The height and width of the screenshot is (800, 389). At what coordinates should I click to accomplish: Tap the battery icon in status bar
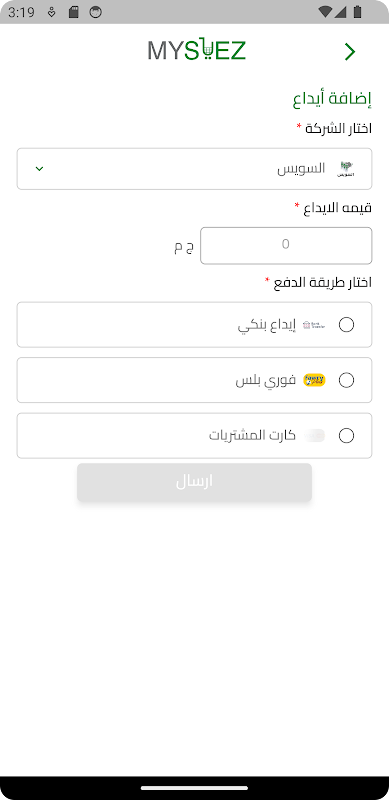click(x=357, y=12)
